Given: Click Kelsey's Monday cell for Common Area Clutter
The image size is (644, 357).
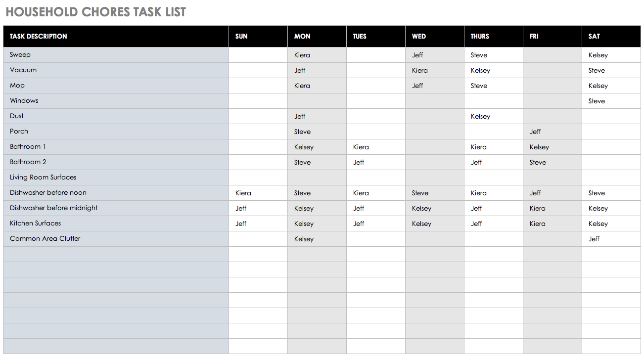Looking at the screenshot, I should coord(304,239).
